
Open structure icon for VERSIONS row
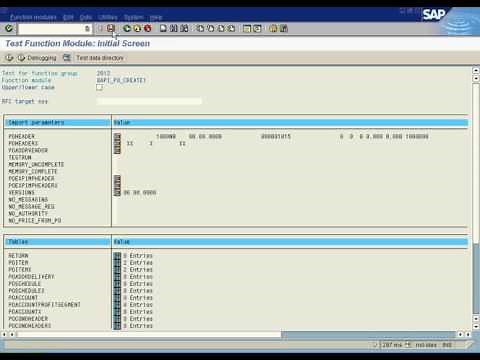click(x=117, y=192)
